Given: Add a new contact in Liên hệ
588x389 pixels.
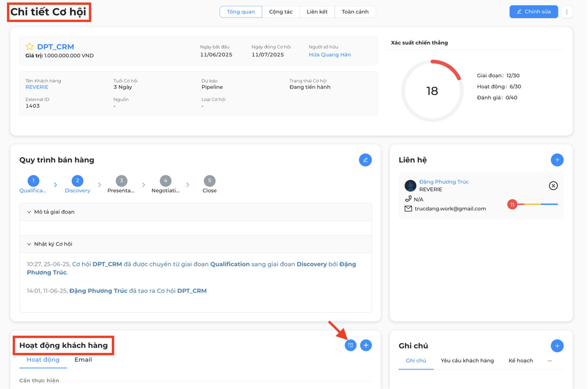Looking at the screenshot, I should point(557,160).
